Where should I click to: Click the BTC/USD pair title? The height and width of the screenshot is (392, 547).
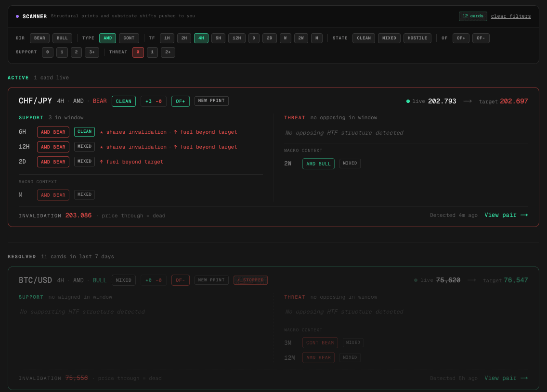click(35, 280)
